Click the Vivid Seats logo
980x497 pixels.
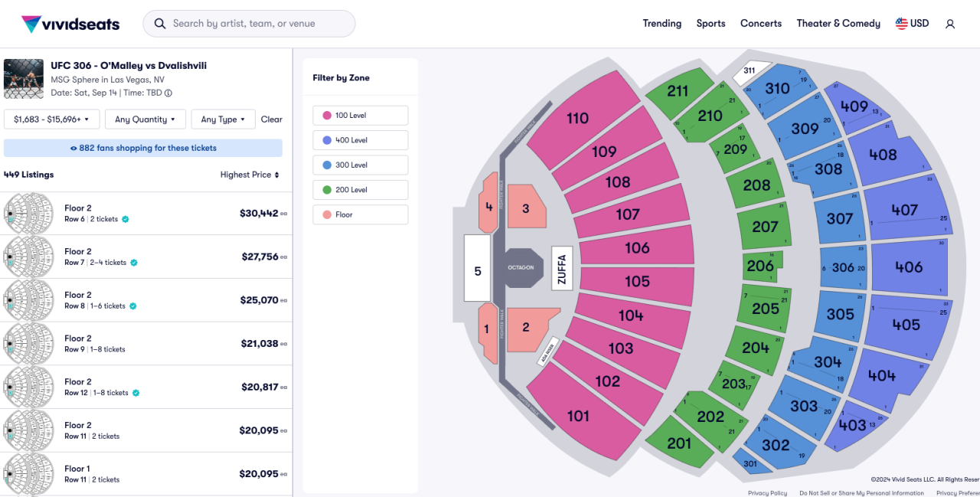[70, 23]
